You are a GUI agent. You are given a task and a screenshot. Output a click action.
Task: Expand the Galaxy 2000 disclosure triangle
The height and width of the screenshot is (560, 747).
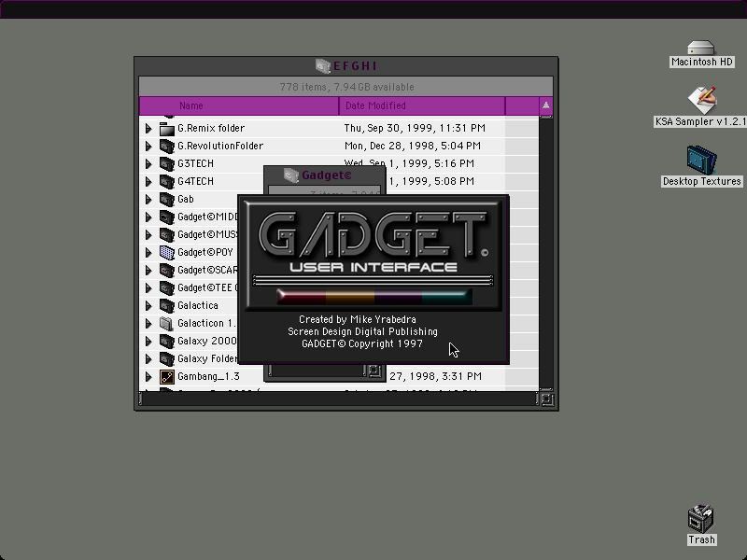148,341
